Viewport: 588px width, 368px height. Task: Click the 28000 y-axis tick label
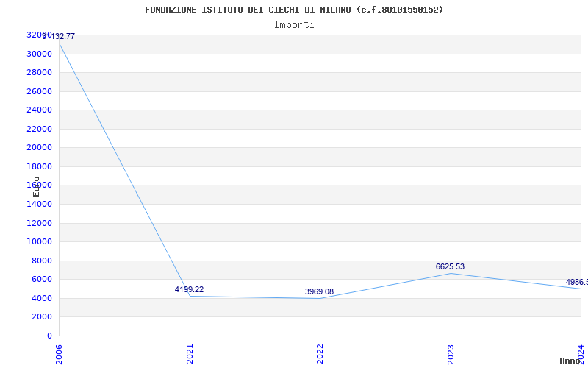tap(39, 72)
